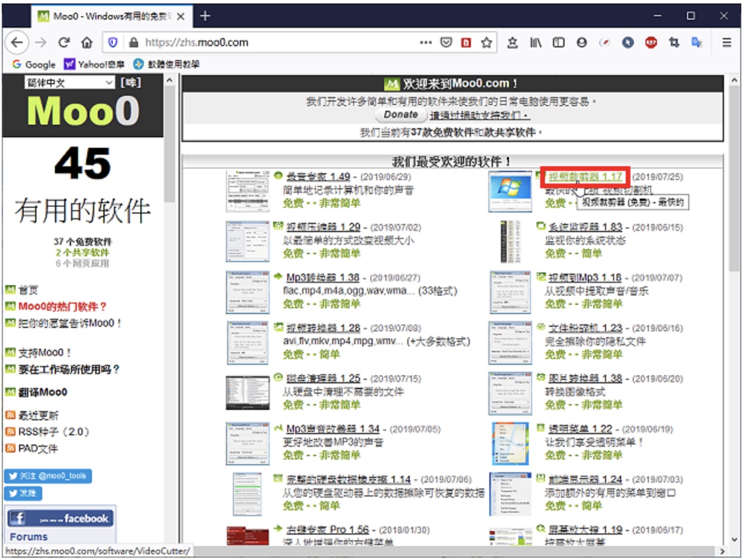Open the file shredder 1.23 link
The image size is (750, 560).
tap(585, 328)
